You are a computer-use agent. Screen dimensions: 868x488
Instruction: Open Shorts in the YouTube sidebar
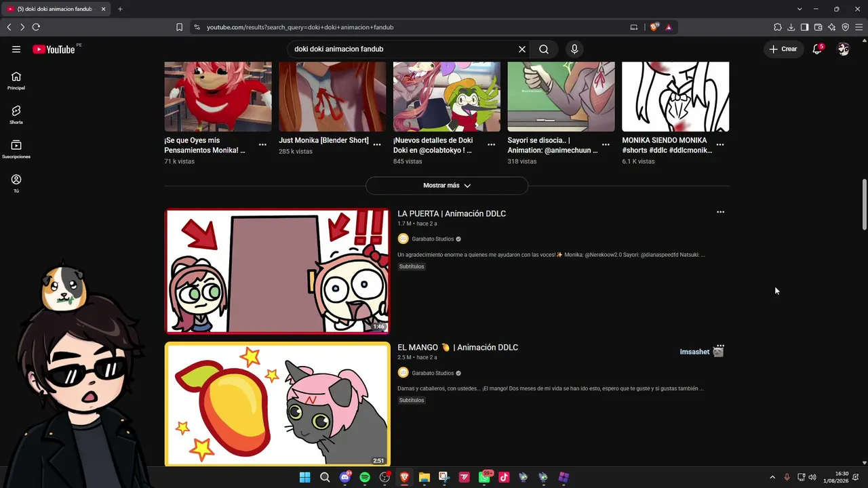coord(16,115)
